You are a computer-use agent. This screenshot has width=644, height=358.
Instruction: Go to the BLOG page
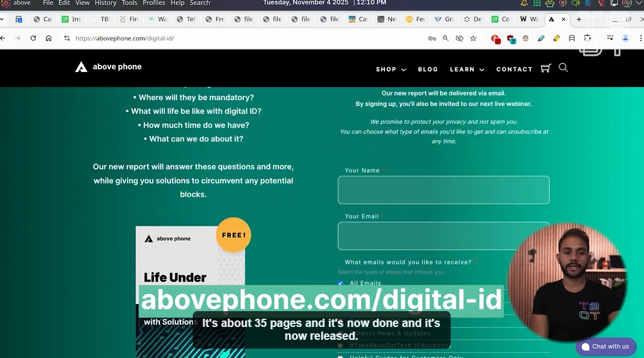pos(428,69)
